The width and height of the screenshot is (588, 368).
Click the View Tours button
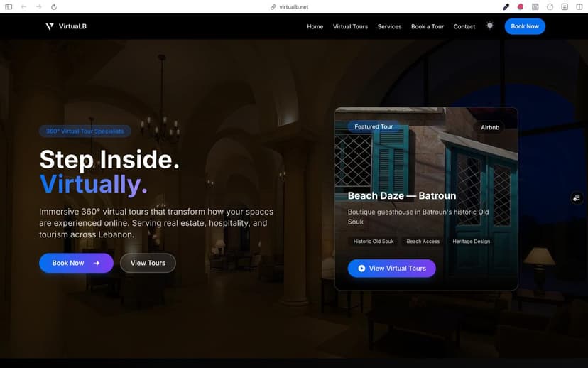(148, 263)
